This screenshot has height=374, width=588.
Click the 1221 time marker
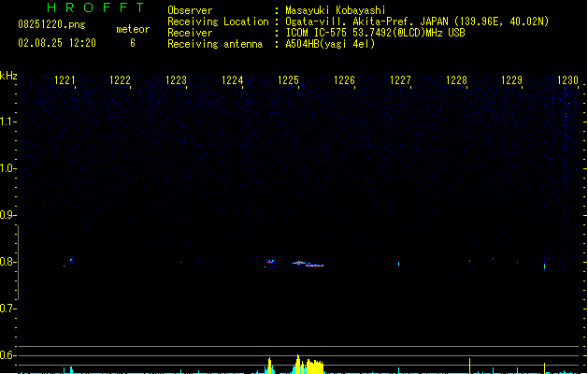[x=65, y=80]
